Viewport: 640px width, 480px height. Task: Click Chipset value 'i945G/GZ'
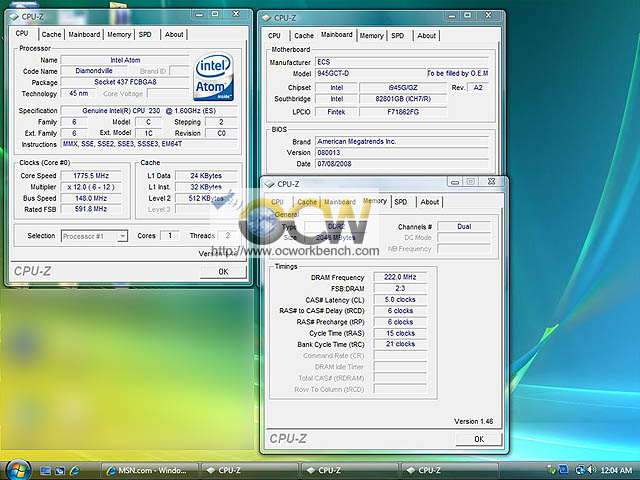pos(403,87)
